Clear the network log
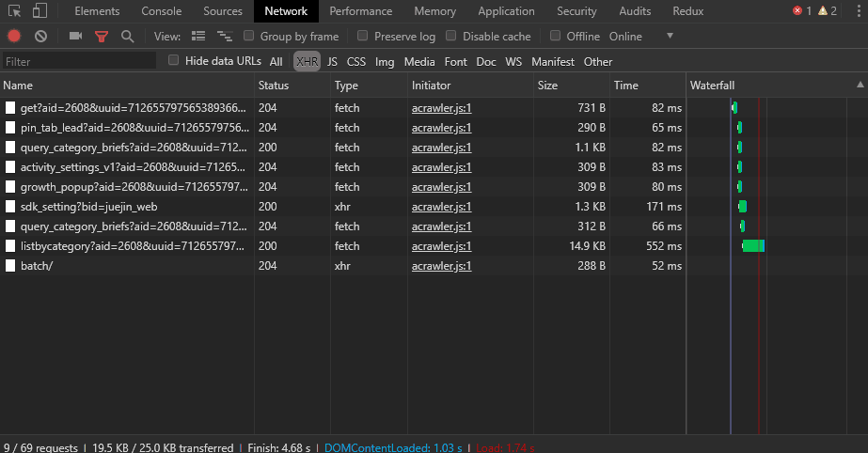This screenshot has height=453, width=868. (x=41, y=37)
